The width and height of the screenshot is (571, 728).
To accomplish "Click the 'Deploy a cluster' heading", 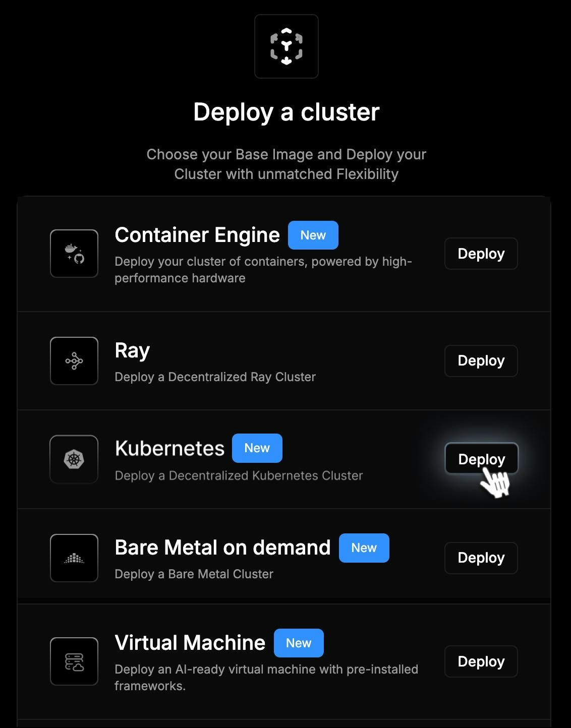I will point(287,112).
